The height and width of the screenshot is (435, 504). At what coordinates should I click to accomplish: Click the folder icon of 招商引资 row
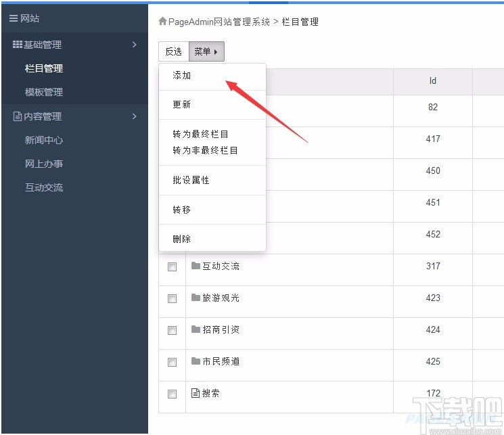(x=196, y=329)
